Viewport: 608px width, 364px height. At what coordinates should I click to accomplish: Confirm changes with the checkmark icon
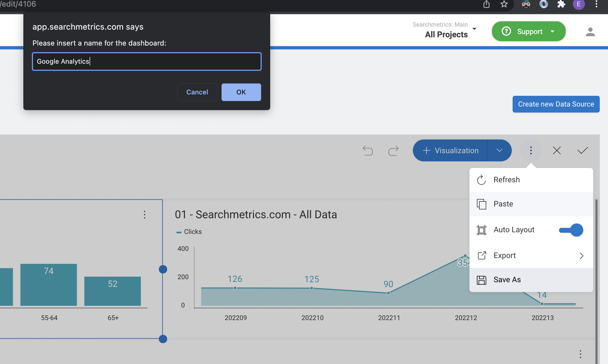(x=582, y=150)
